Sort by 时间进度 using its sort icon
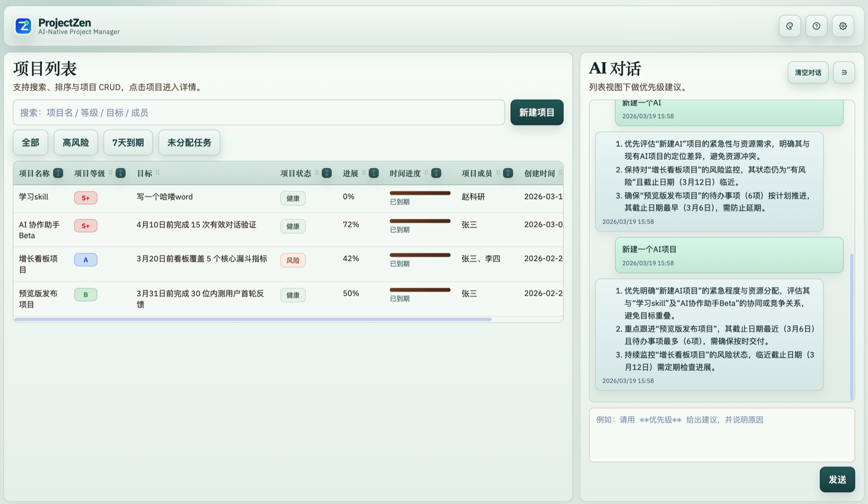The width and height of the screenshot is (868, 504). pos(436,173)
